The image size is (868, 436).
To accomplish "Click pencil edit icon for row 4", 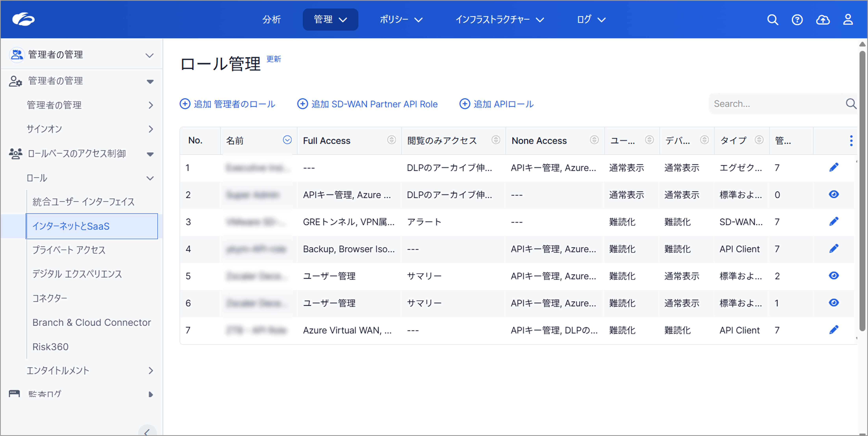I will pyautogui.click(x=834, y=249).
